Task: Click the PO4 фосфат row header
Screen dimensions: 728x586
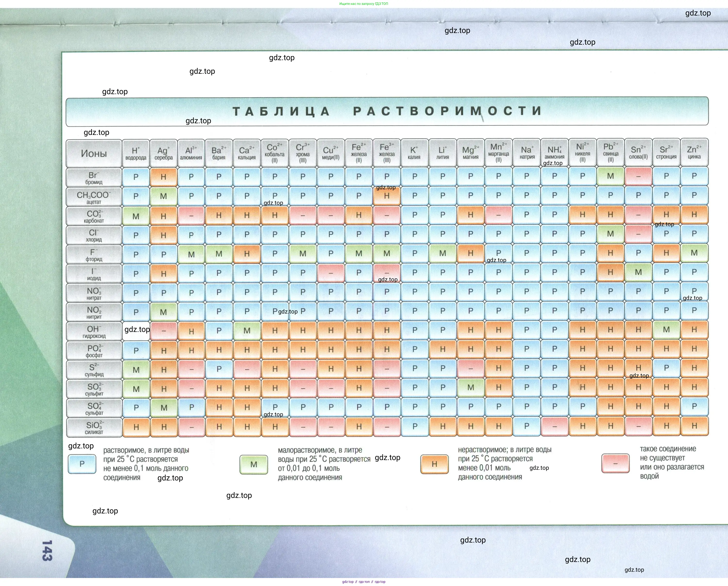Action: click(x=94, y=351)
